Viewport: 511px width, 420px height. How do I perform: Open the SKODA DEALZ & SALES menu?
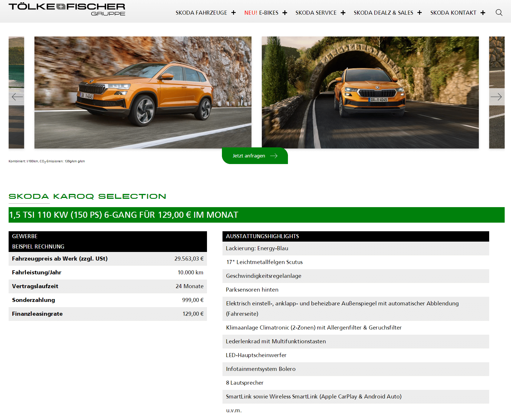click(x=383, y=13)
